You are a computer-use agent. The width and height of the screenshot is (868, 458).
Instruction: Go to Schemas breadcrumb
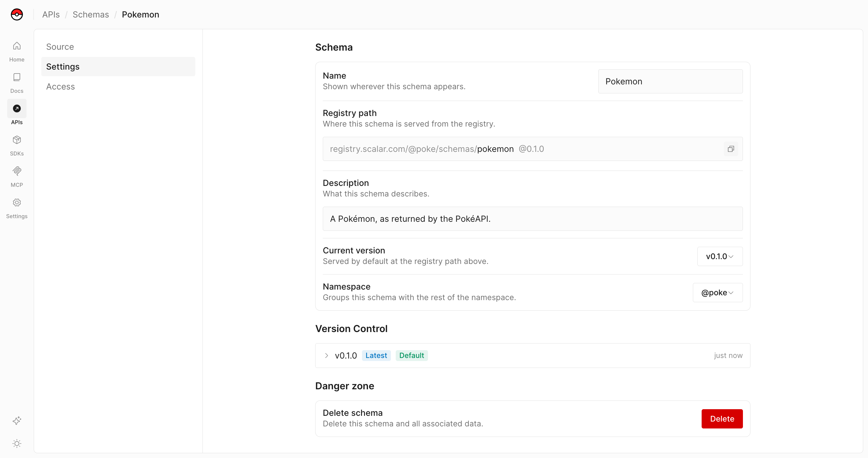(x=91, y=14)
